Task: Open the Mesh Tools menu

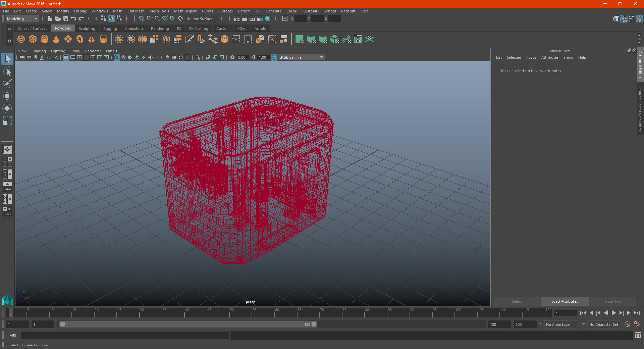Action: [x=159, y=11]
